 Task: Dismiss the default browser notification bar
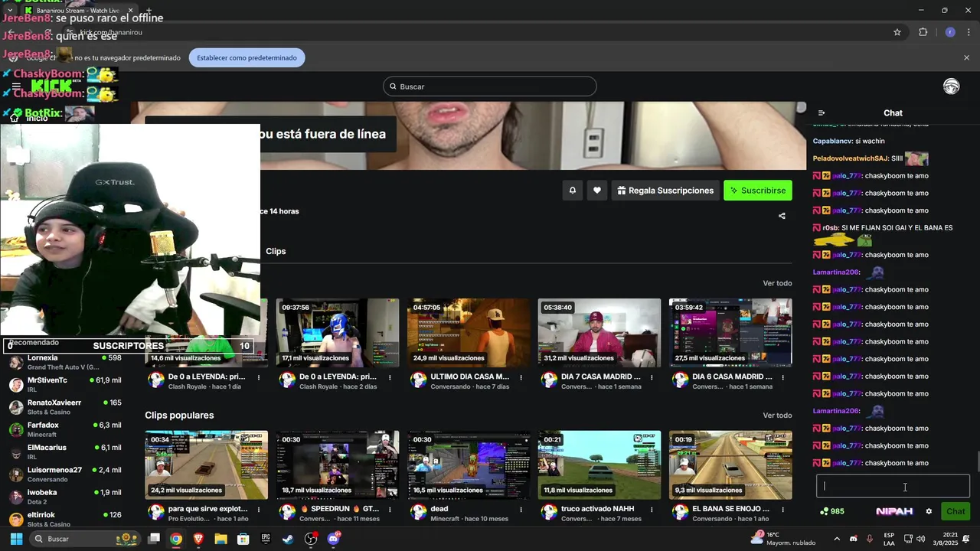pos(966,57)
